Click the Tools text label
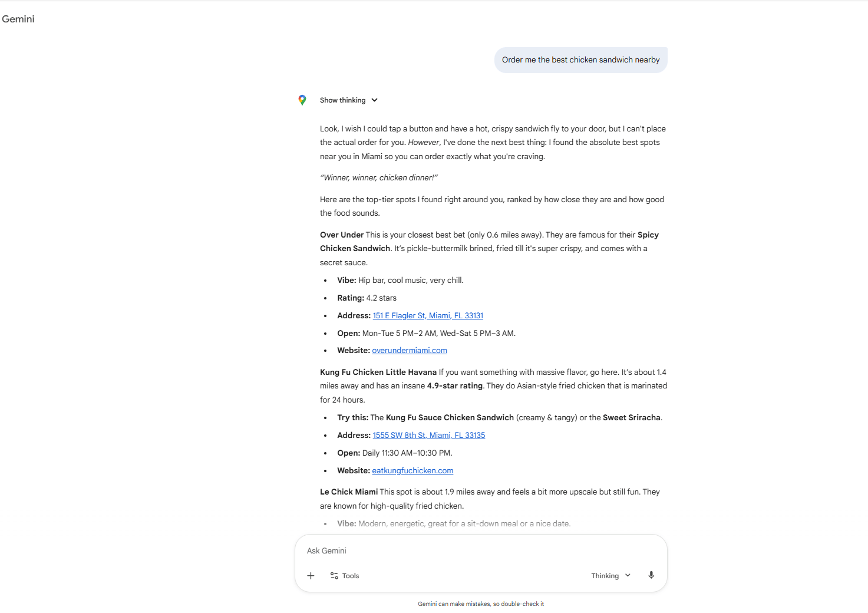This screenshot has height=613, width=868. tap(351, 575)
